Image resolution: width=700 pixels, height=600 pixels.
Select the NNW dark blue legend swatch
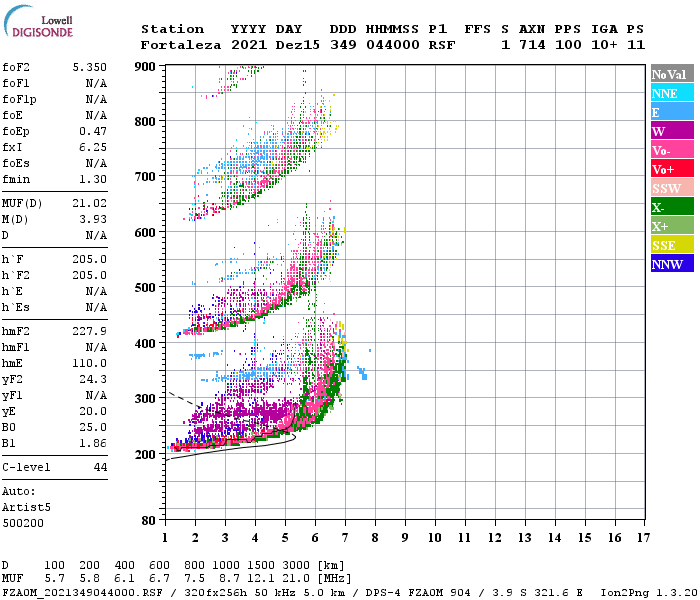point(672,263)
